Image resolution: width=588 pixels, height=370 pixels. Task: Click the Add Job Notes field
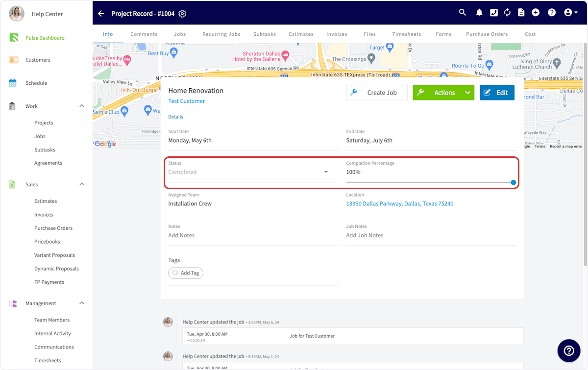[431, 235]
